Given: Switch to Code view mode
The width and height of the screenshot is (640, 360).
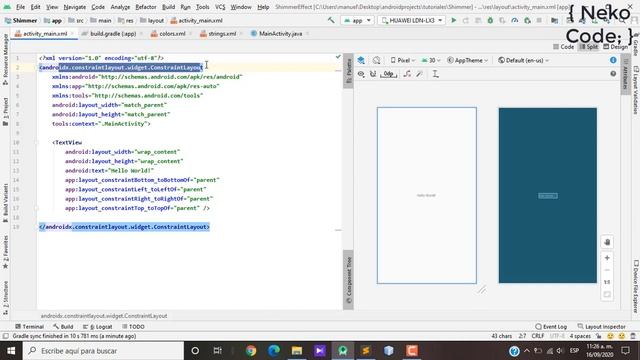Looking at the screenshot, I should (563, 47).
